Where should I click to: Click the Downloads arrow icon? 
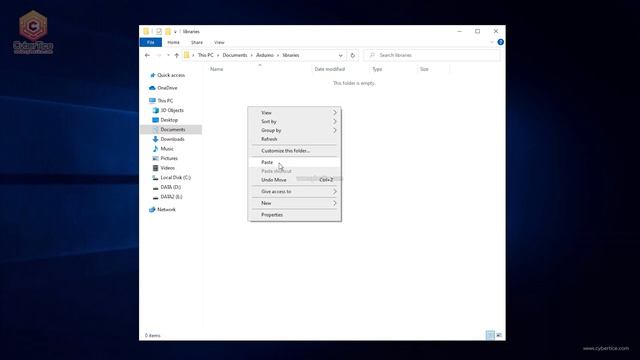[x=156, y=139]
